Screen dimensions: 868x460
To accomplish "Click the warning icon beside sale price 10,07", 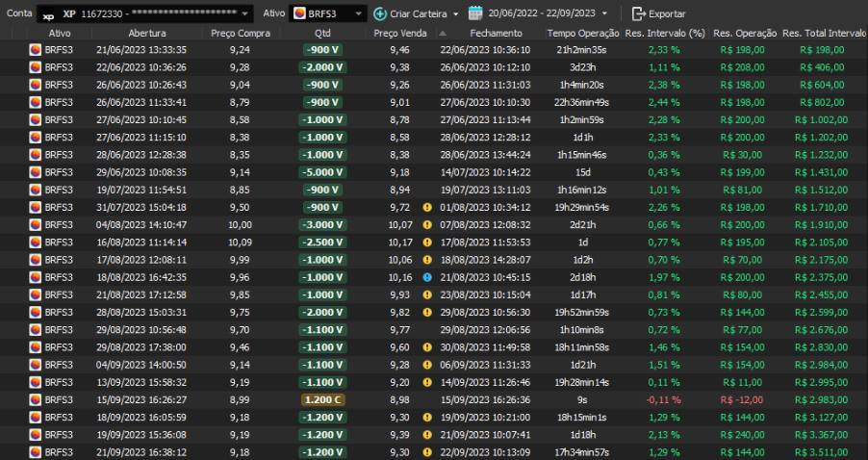I will (x=427, y=224).
